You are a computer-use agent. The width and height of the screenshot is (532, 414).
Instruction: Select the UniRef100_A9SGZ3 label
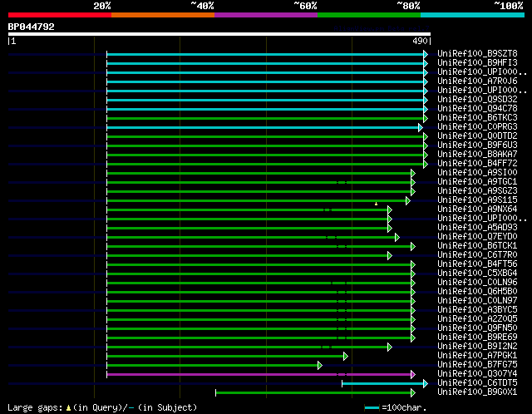pos(477,191)
